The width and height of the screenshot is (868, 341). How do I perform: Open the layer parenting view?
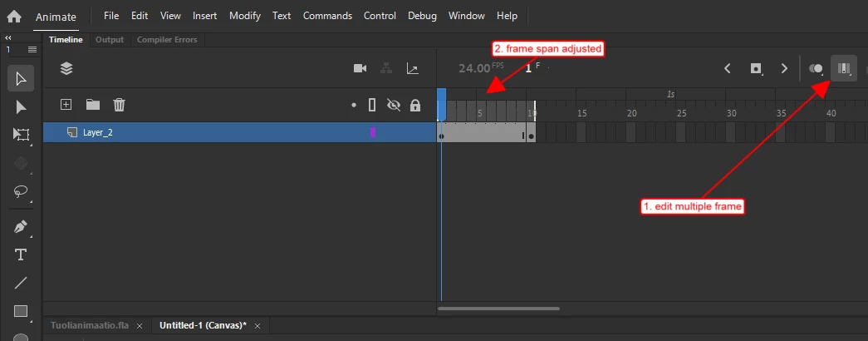pos(386,68)
